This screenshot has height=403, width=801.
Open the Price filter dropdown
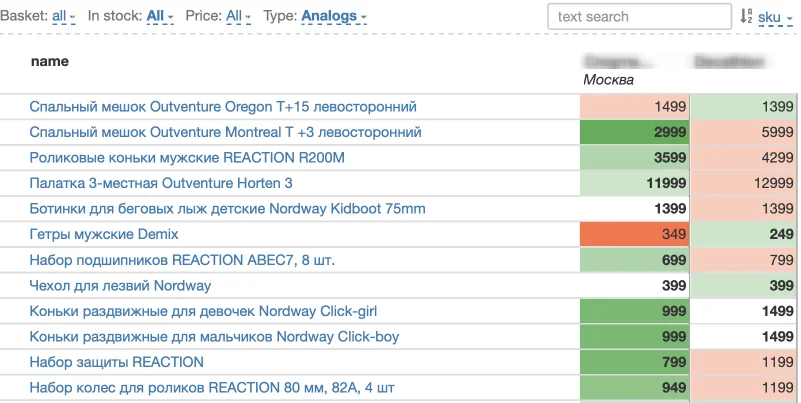click(239, 16)
